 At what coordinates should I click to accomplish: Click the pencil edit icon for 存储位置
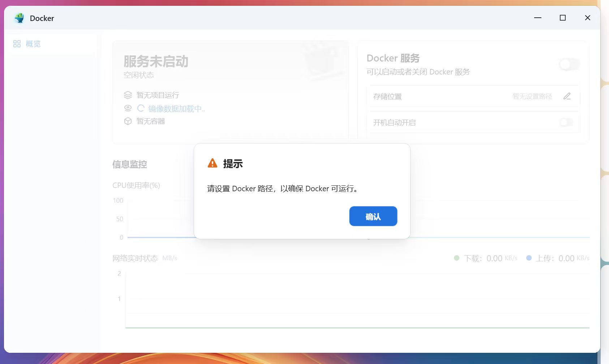(x=567, y=96)
